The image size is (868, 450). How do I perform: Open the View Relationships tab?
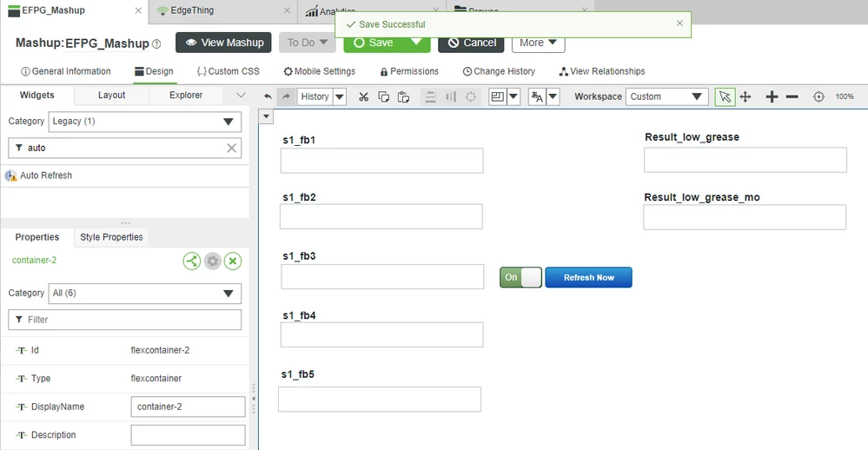click(x=602, y=71)
